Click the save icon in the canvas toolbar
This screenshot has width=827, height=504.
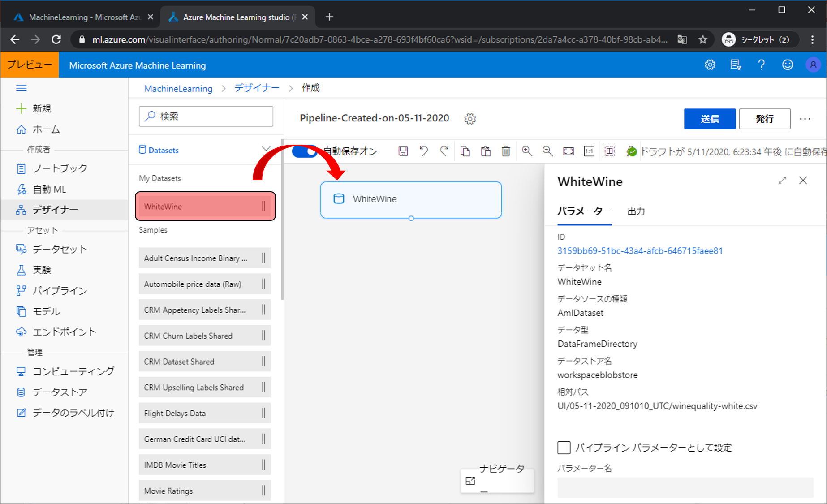pyautogui.click(x=403, y=151)
